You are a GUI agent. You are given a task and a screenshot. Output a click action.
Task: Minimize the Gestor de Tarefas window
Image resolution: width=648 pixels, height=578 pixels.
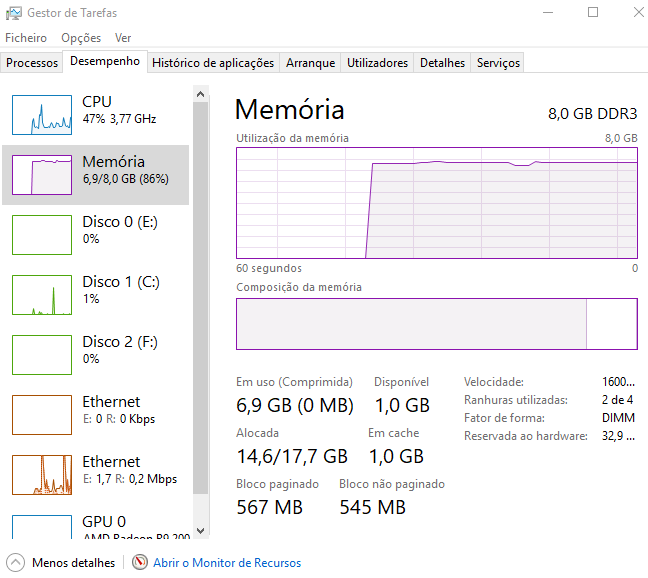548,12
